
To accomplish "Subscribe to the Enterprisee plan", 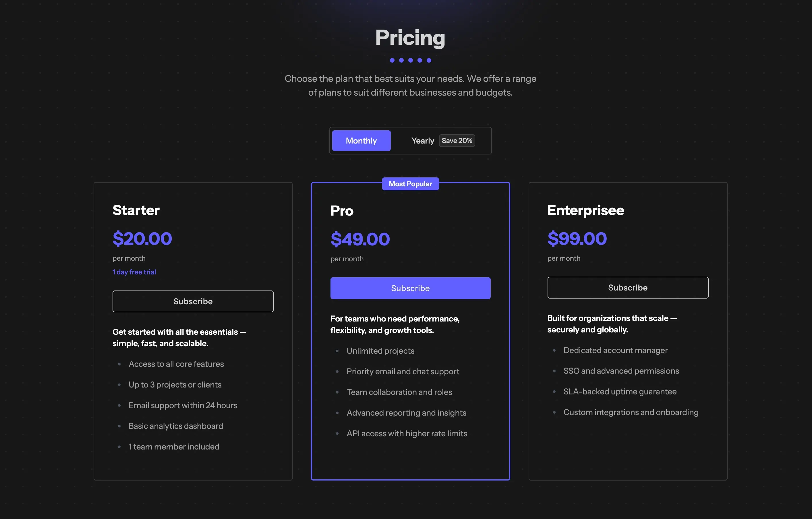I will click(x=628, y=288).
